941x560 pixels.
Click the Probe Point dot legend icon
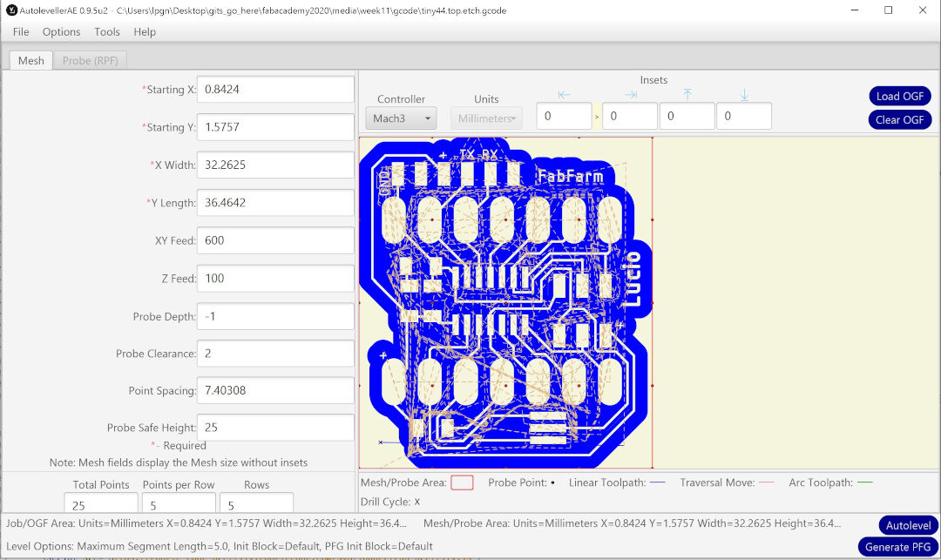pyautogui.click(x=551, y=482)
